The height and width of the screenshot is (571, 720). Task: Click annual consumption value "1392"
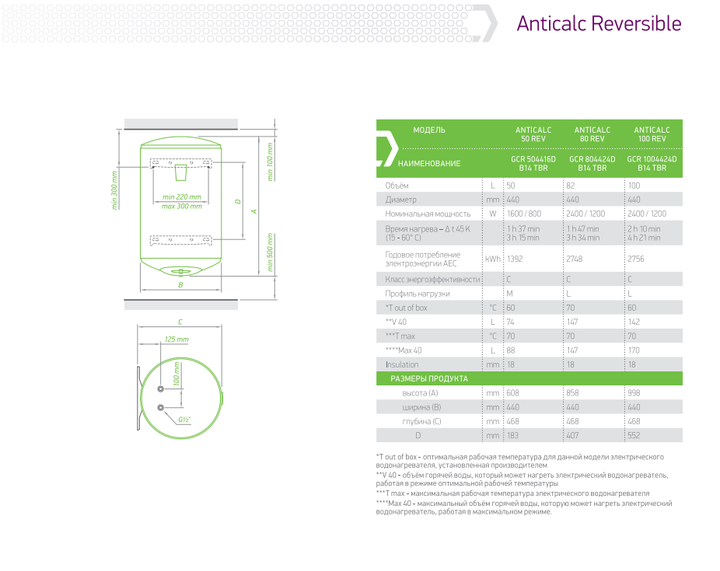tap(515, 259)
